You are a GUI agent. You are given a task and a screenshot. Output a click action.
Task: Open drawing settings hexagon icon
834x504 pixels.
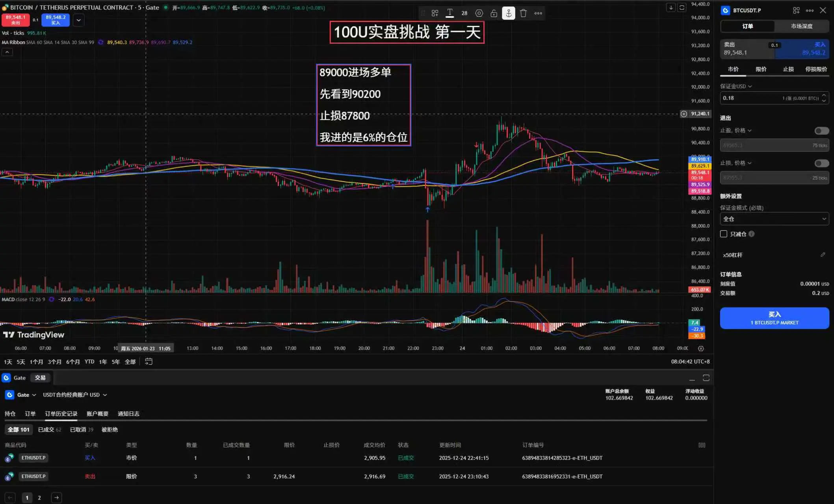point(479,13)
